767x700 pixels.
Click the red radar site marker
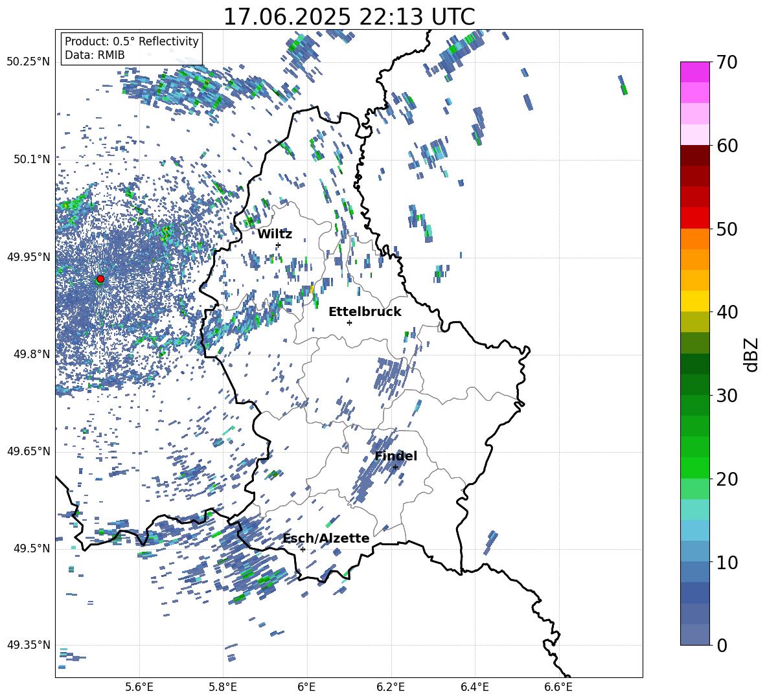coord(100,278)
